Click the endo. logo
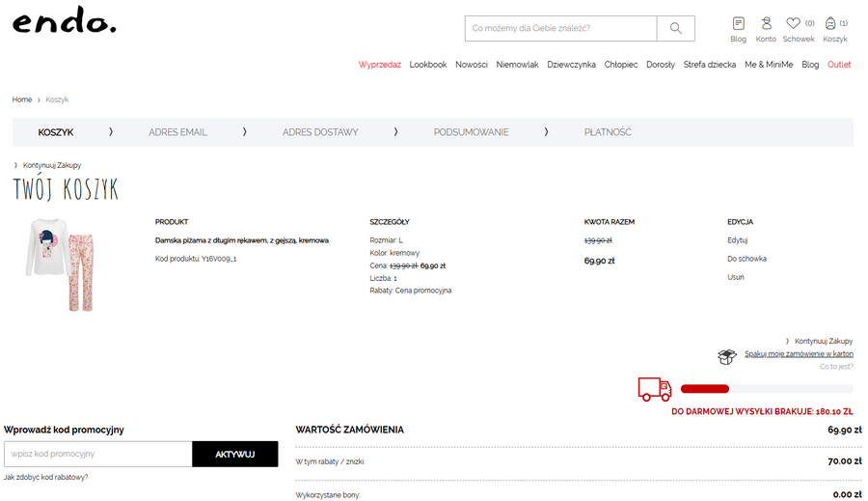The height and width of the screenshot is (501, 868). click(64, 23)
